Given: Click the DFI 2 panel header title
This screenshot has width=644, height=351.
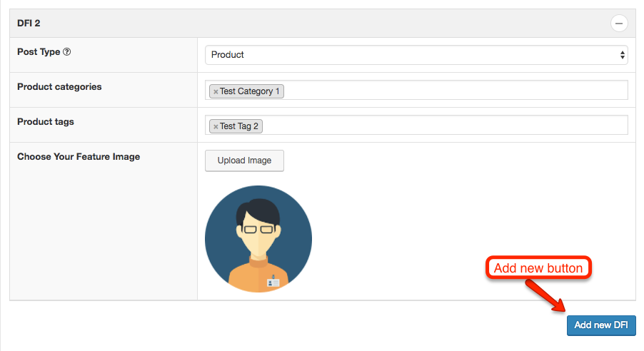Looking at the screenshot, I should (29, 24).
